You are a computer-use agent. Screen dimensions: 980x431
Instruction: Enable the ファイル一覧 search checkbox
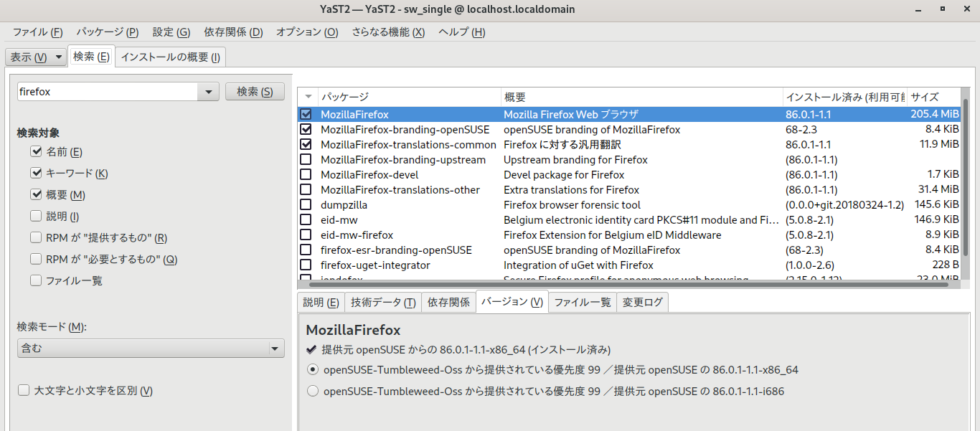[36, 281]
